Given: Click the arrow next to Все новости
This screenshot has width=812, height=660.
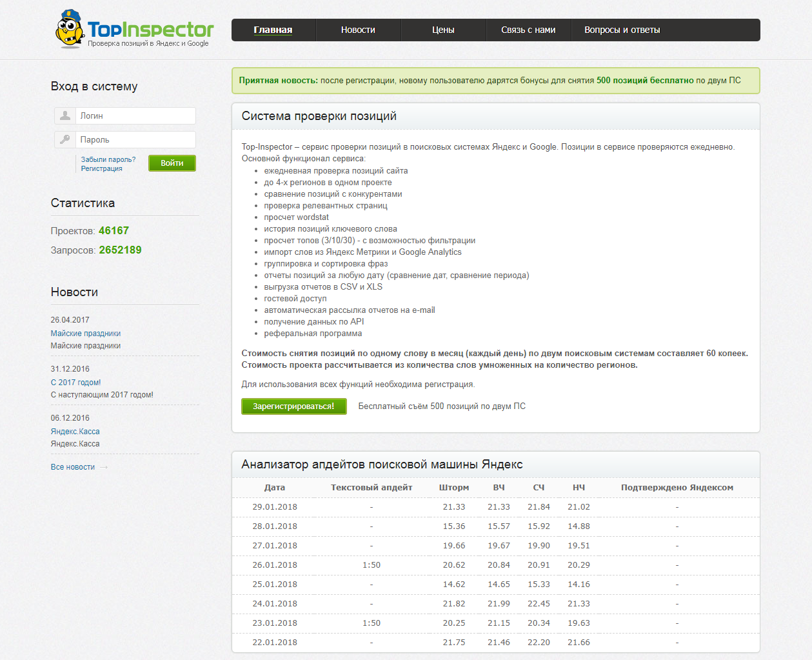Looking at the screenshot, I should pos(104,467).
